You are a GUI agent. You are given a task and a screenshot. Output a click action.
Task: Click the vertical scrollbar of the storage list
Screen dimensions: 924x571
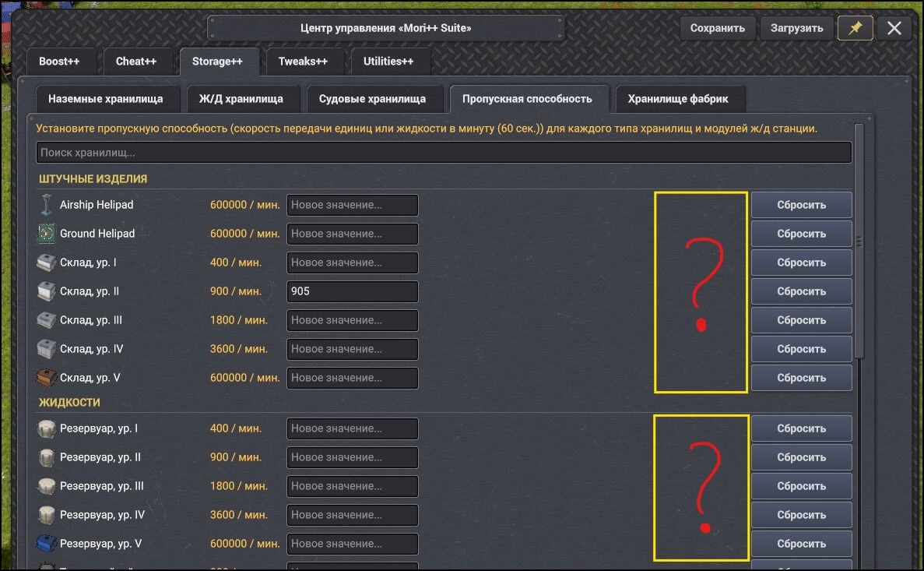859,241
